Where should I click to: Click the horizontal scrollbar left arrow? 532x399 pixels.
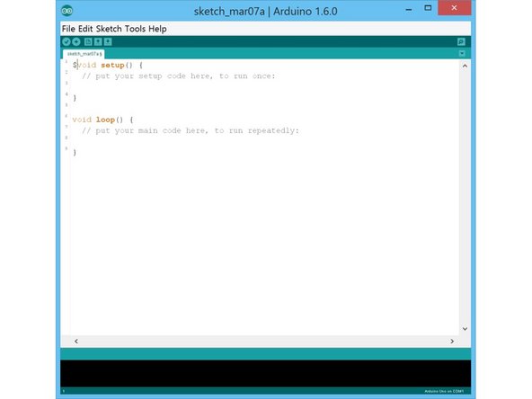click(76, 341)
